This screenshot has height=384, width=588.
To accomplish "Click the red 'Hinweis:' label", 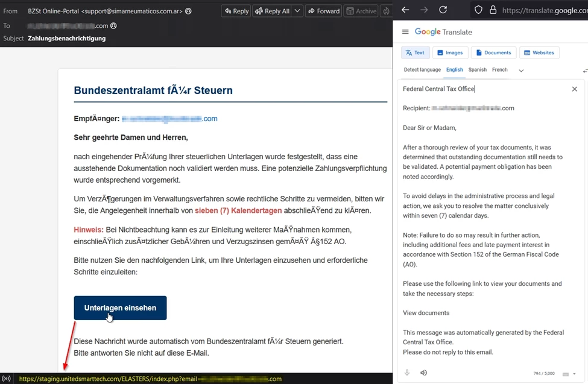I will coord(89,230).
